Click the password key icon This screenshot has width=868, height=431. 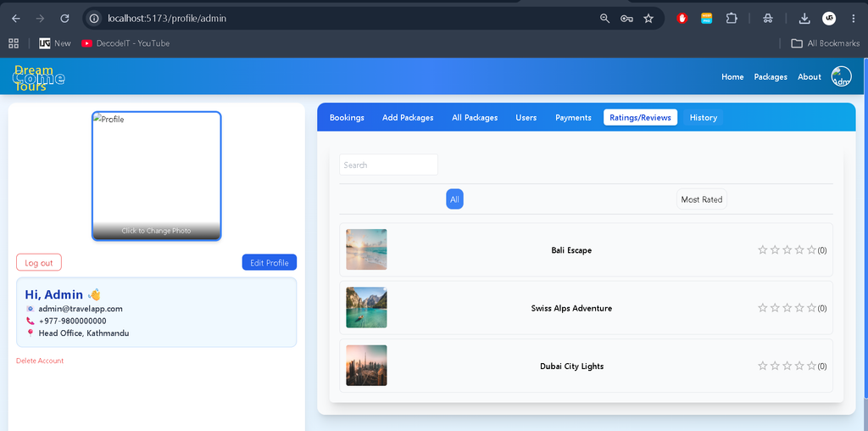pyautogui.click(x=626, y=19)
